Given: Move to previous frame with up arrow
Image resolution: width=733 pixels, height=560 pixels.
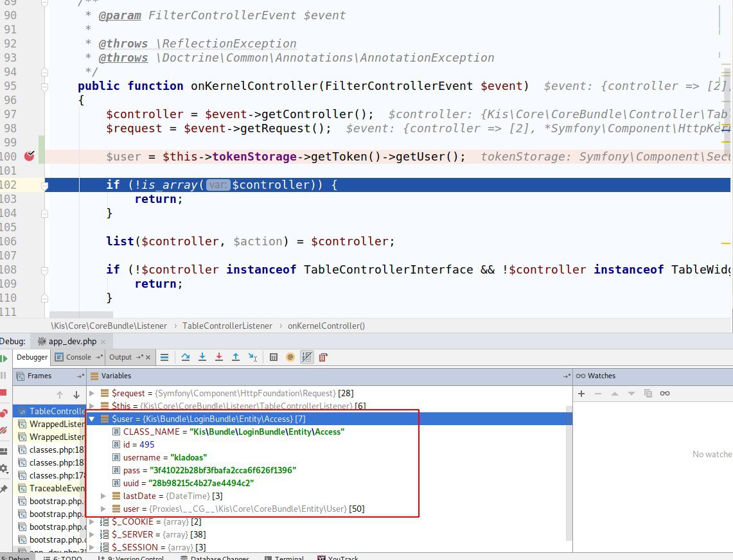Looking at the screenshot, I should 59,395.
